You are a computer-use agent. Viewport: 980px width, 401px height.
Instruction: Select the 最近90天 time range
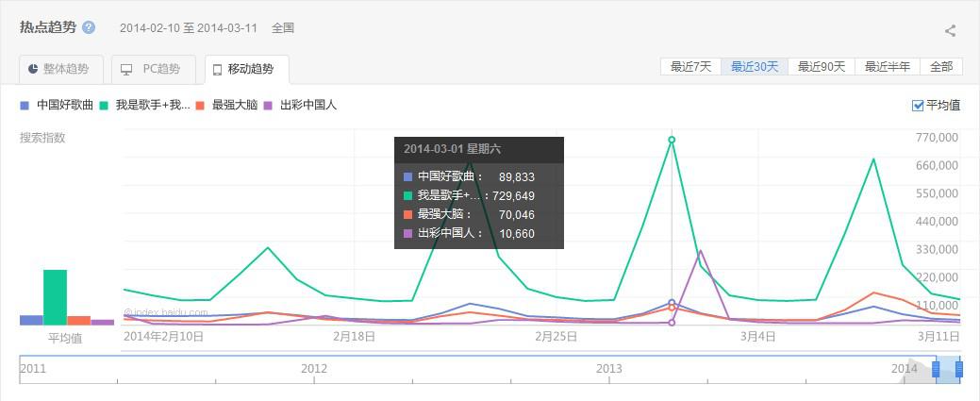pos(822,66)
